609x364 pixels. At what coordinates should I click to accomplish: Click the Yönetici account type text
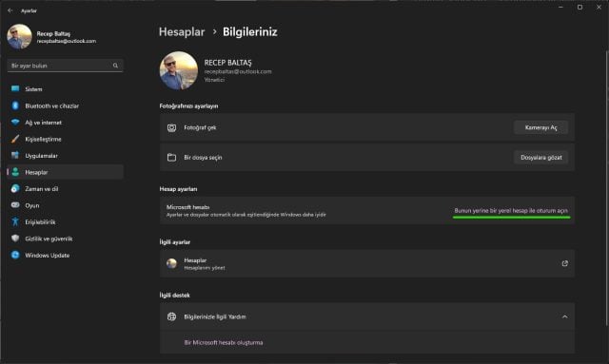pyautogui.click(x=214, y=80)
